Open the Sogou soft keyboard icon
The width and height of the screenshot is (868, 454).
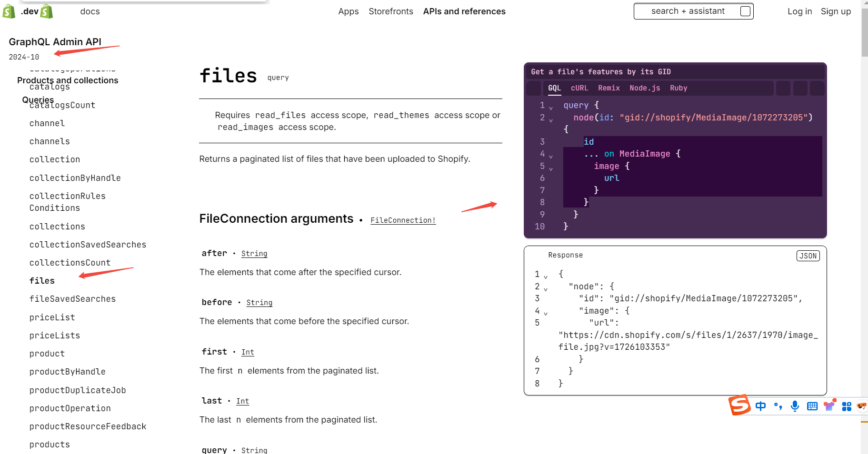click(x=812, y=406)
